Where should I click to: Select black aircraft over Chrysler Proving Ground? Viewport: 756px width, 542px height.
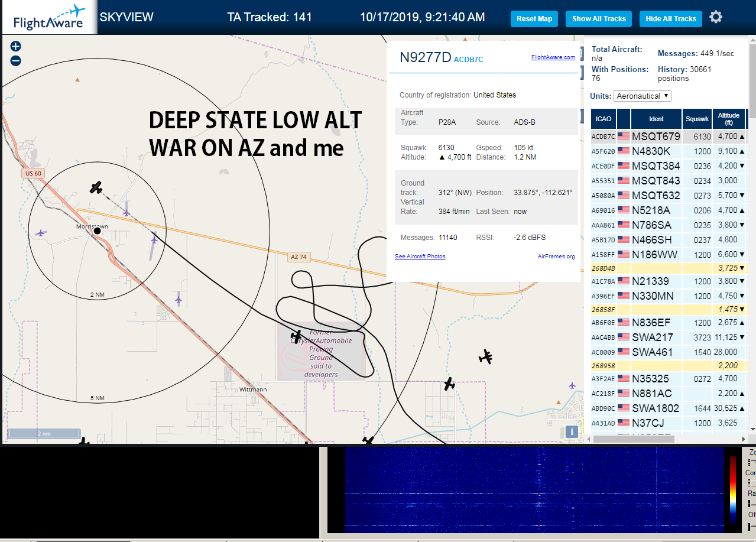coord(296,336)
